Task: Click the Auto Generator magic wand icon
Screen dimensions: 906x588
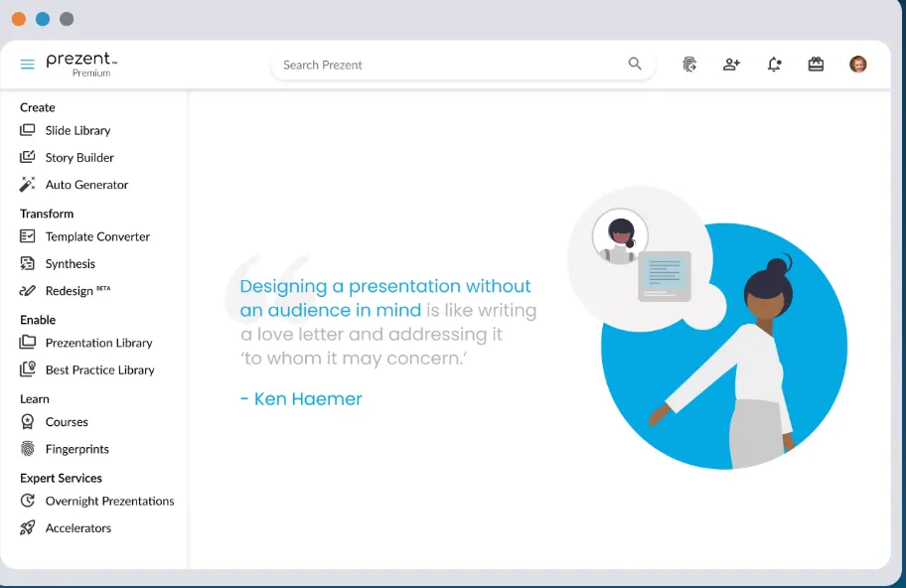Action: click(27, 185)
